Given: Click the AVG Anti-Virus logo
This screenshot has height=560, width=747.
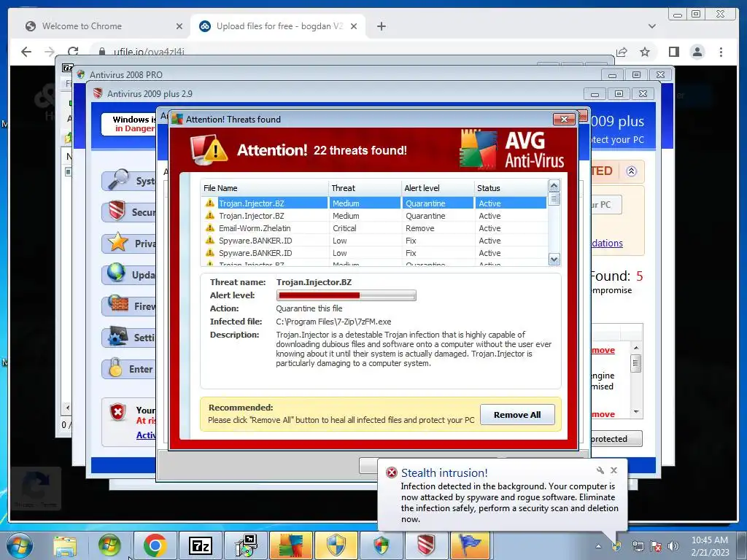Looking at the screenshot, I should (x=512, y=149).
